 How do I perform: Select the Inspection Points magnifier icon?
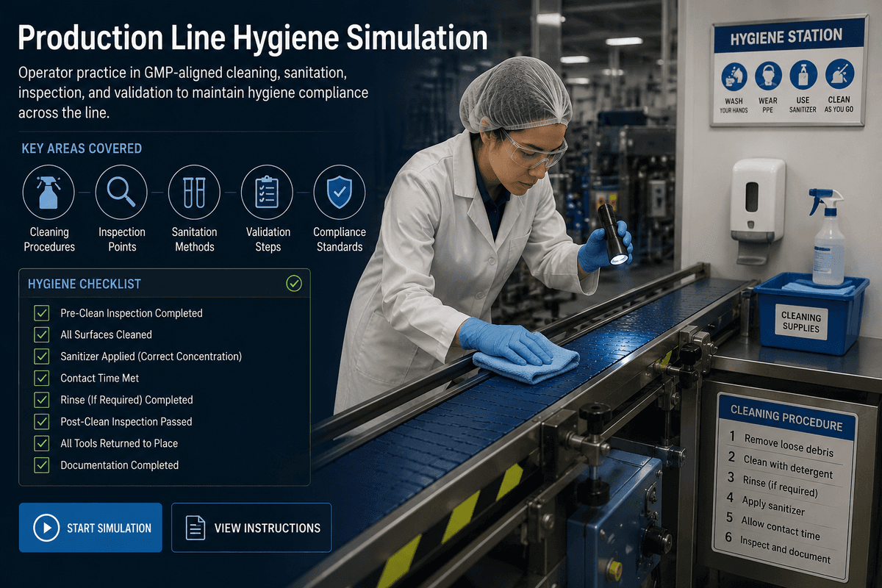coord(121,191)
